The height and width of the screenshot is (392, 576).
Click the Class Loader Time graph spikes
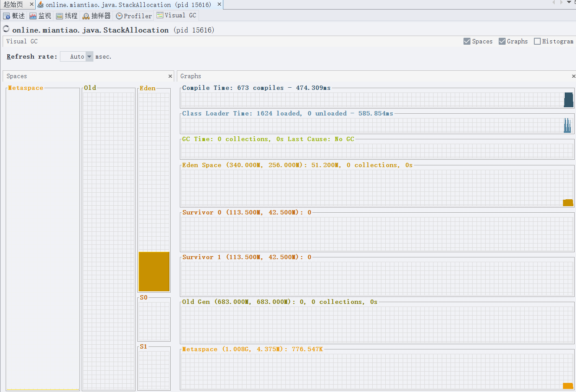(x=567, y=125)
